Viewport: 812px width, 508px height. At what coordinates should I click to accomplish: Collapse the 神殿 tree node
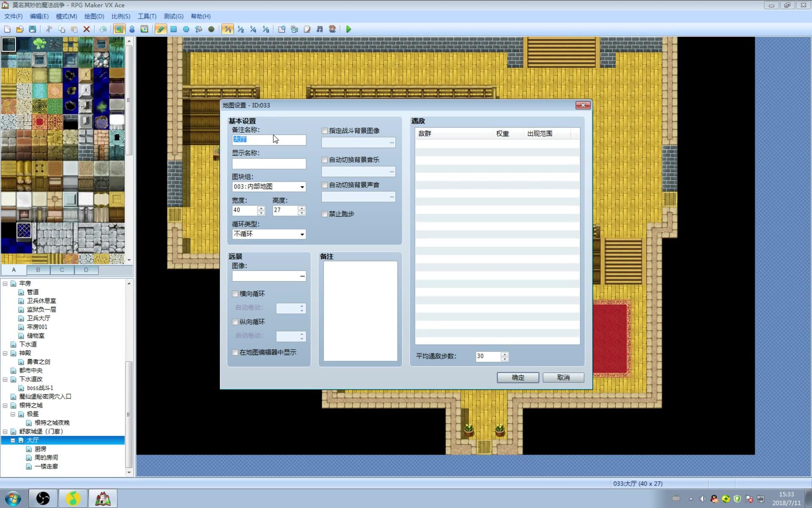coord(5,353)
